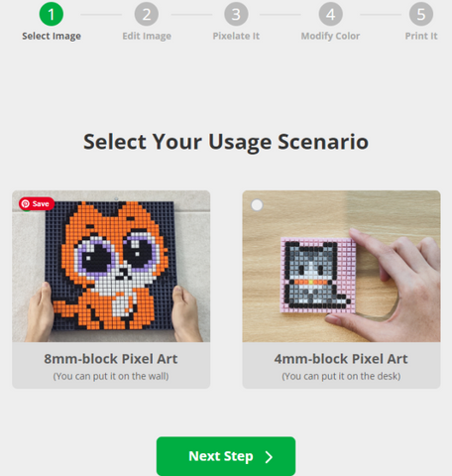Click the step 3 circle icon
452x476 pixels.
tap(236, 14)
